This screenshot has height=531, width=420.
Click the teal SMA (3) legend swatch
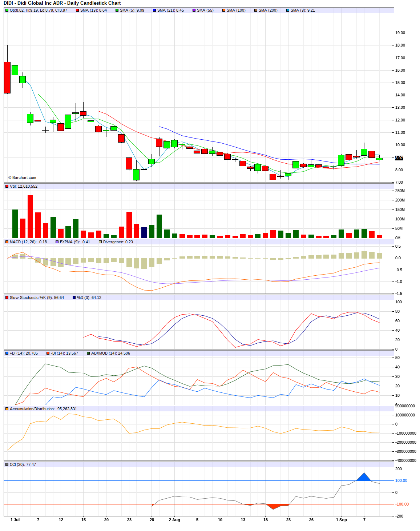288,10
